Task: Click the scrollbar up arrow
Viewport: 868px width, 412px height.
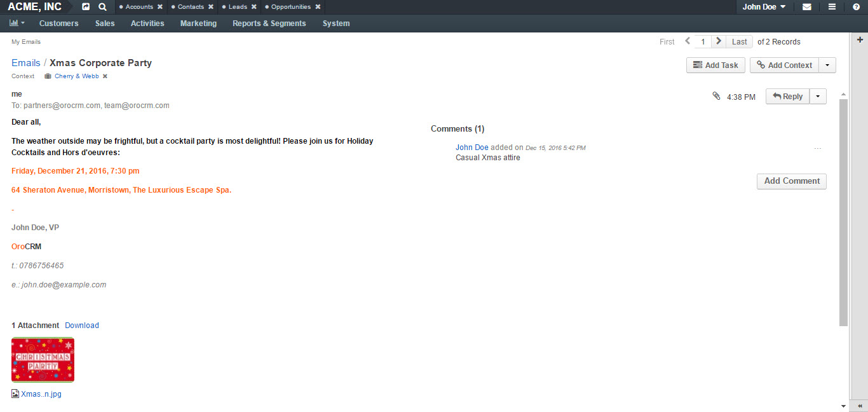Action: pyautogui.click(x=843, y=94)
